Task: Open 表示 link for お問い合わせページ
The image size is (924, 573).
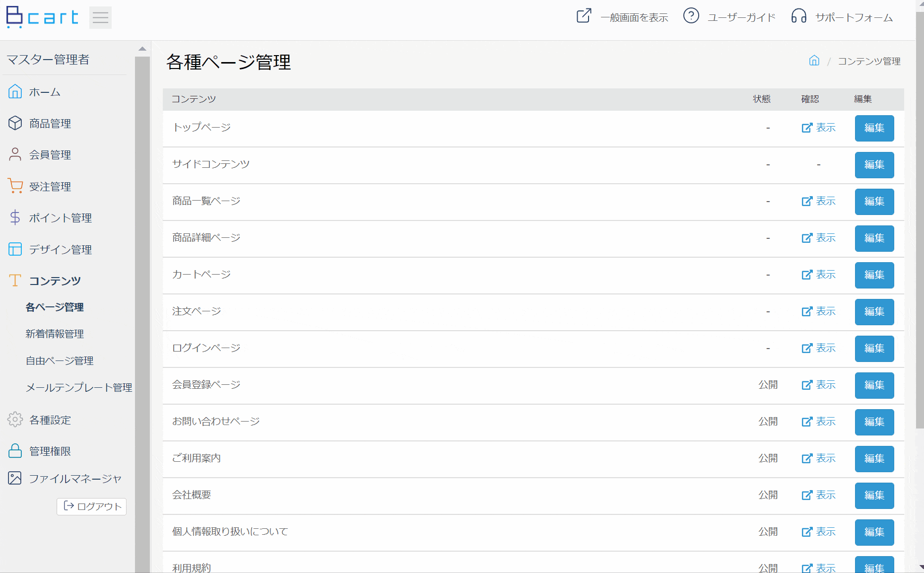Action: point(819,422)
